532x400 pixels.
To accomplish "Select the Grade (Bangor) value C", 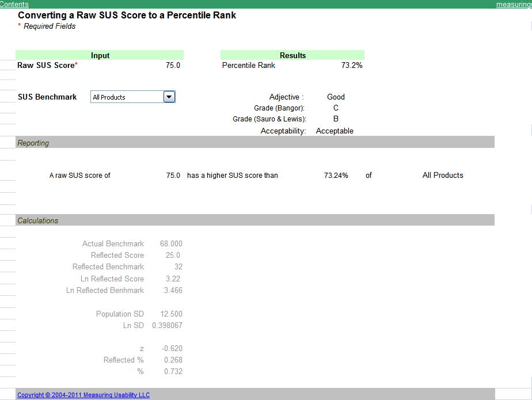I will (x=336, y=108).
